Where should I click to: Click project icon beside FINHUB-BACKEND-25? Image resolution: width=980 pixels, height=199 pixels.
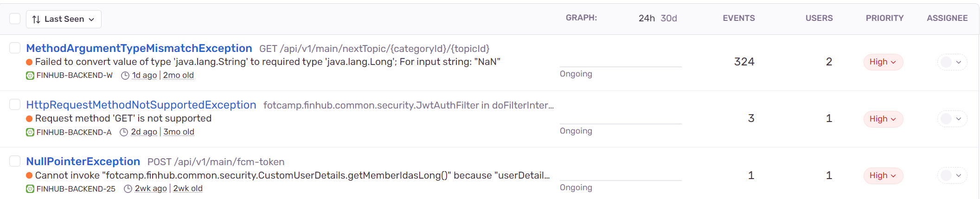[x=30, y=189]
